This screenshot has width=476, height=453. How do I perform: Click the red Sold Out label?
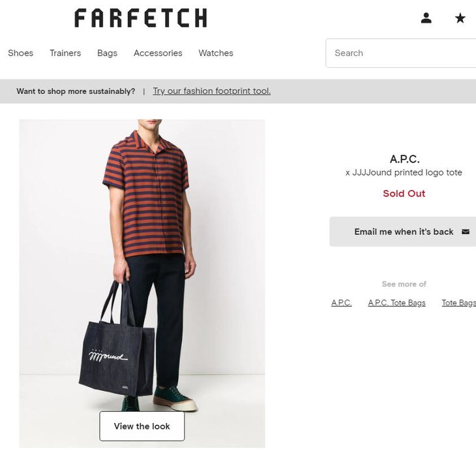coord(404,193)
